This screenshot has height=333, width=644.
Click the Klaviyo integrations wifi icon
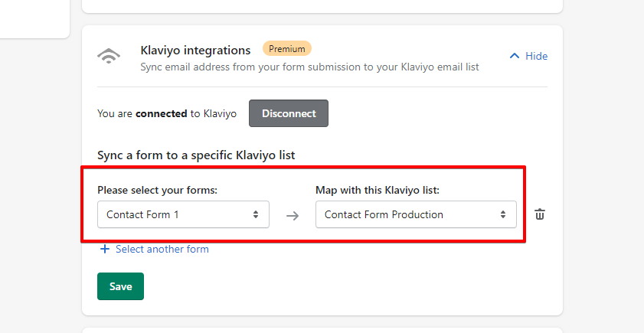[x=109, y=56]
